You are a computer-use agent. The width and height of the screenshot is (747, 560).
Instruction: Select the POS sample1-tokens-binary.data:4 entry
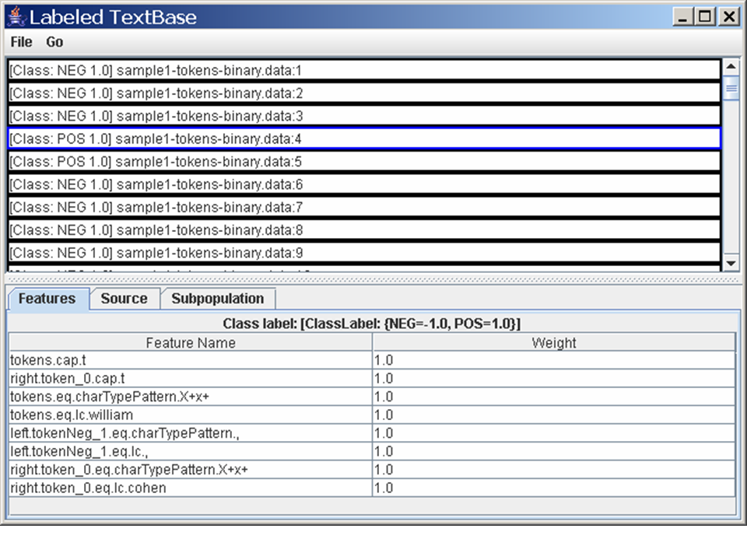(x=364, y=139)
